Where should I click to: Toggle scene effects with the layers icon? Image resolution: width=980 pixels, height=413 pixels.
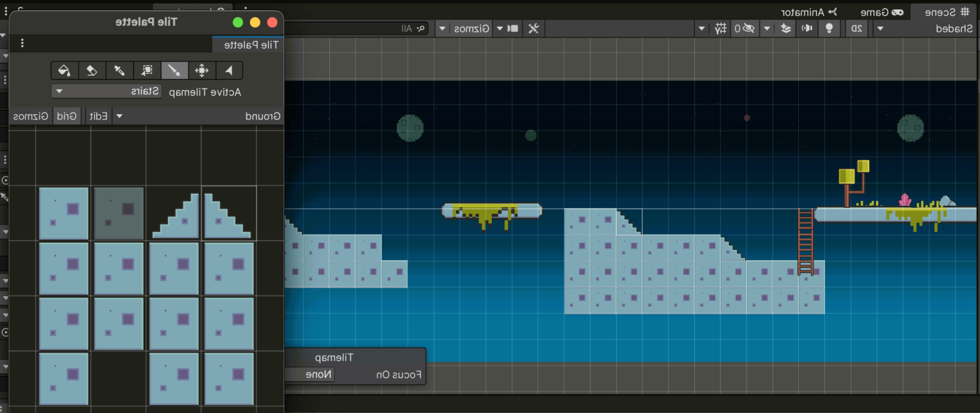click(786, 28)
